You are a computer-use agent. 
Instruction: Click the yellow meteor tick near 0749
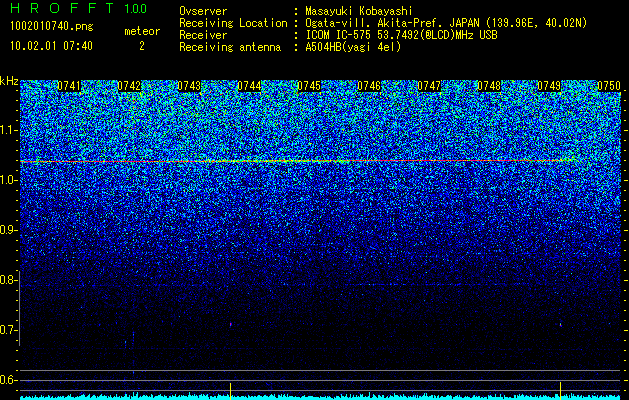[560, 391]
